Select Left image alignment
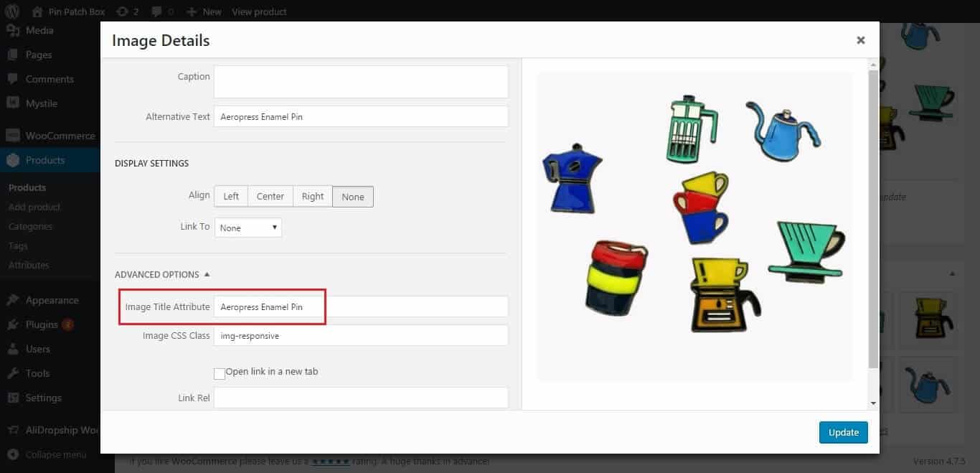The width and height of the screenshot is (980, 473). (x=230, y=195)
